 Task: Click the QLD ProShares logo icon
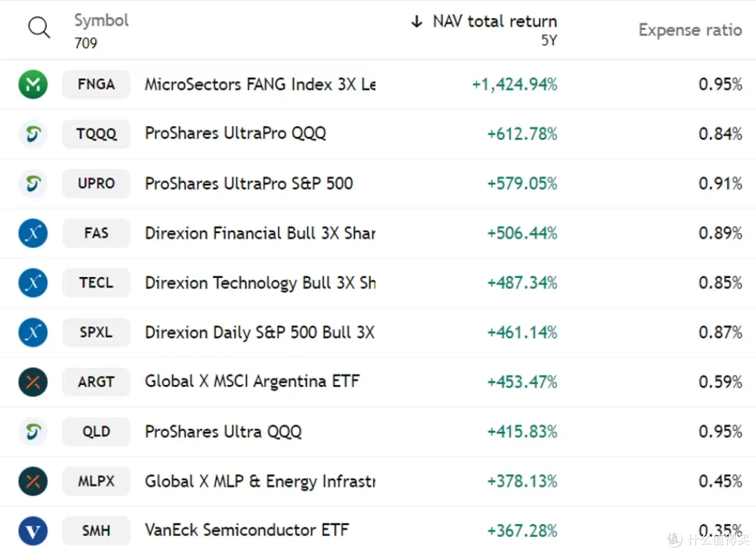(x=33, y=432)
